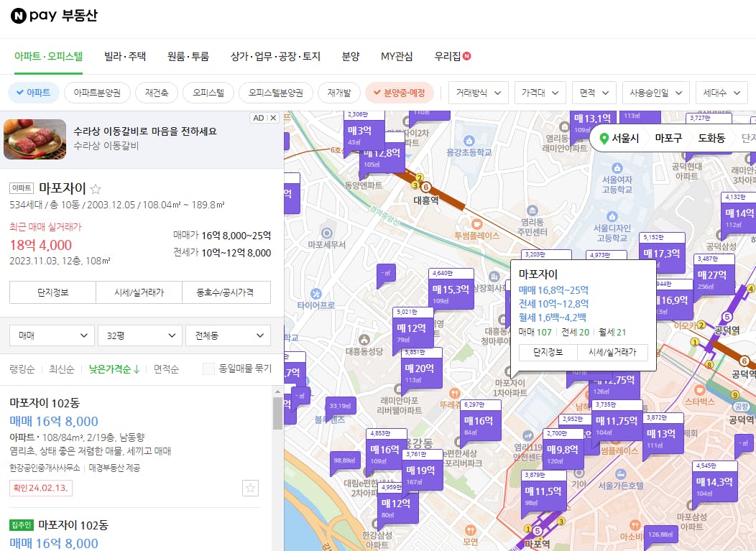Click the 서울디자인고등학교 map icon
The height and width of the screenshot is (551, 756).
pyautogui.click(x=612, y=216)
